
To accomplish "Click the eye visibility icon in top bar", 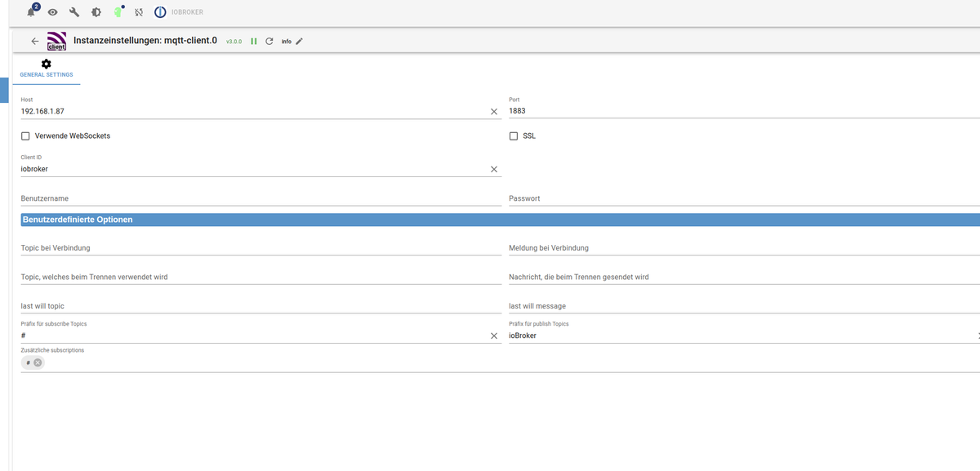I will [x=53, y=12].
